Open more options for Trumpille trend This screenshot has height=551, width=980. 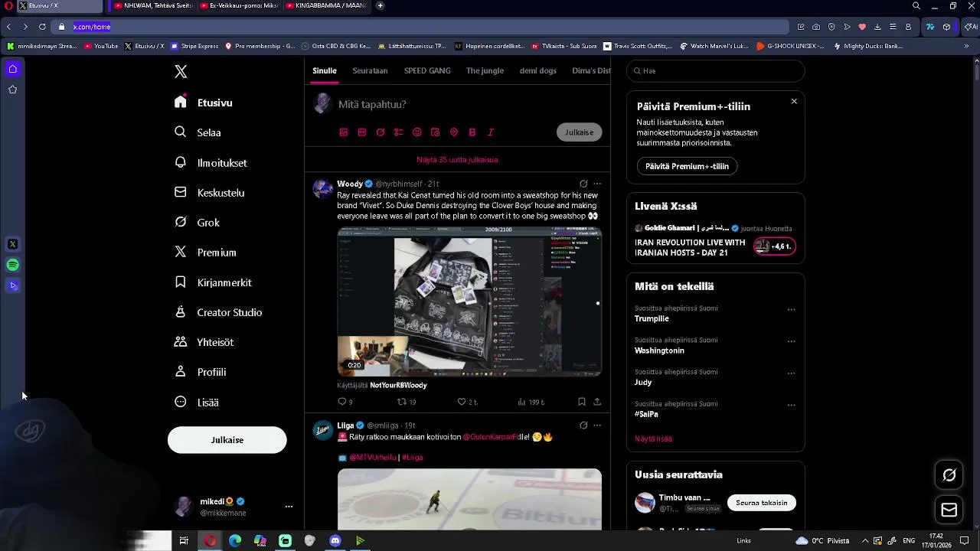[792, 310]
